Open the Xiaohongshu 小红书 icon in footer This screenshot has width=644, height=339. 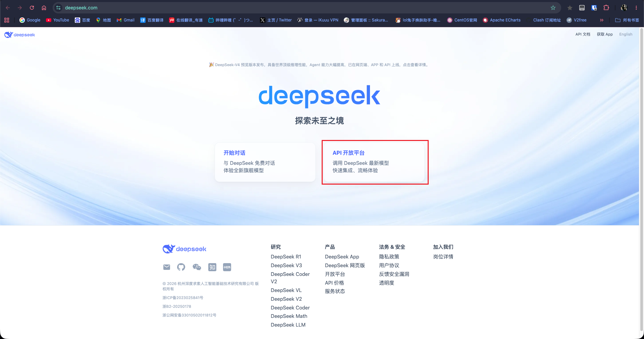coord(227,267)
